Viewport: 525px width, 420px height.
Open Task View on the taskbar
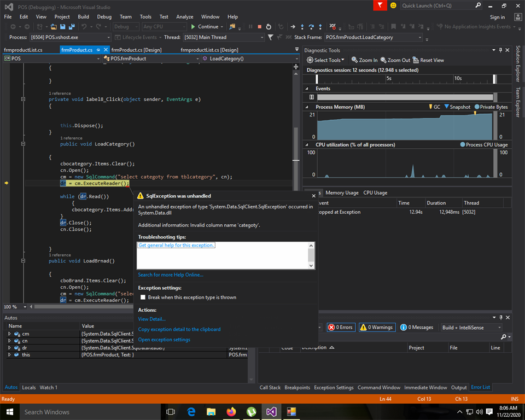point(171,412)
